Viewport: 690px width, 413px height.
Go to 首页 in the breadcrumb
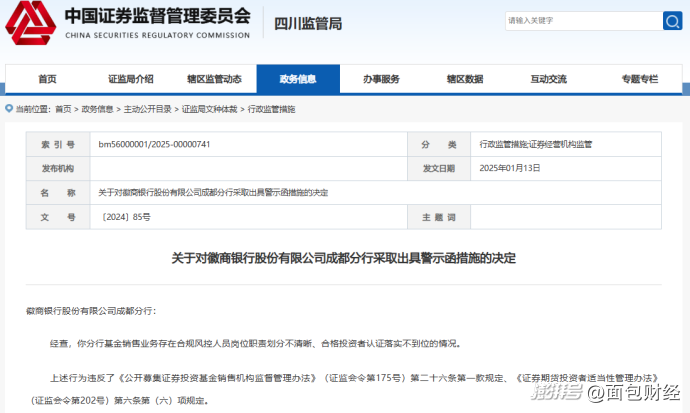(x=63, y=109)
